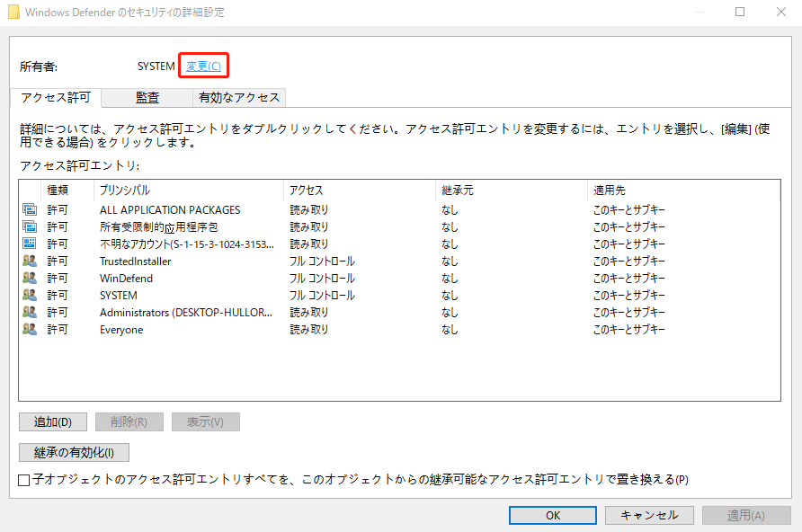Tick the 子オブジェクトのアクセス許可エントリ replace checkbox
This screenshot has width=802, height=532.
(x=23, y=480)
